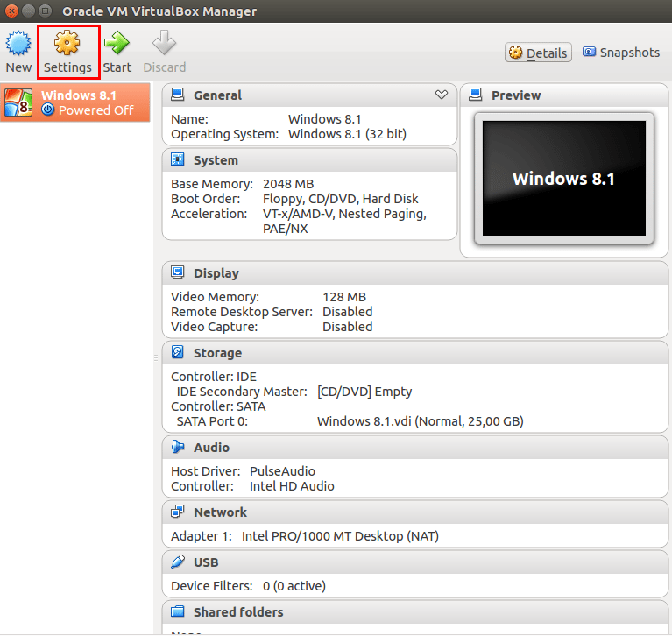Click the Remote Desktop Server 'Disabled' value
The width and height of the screenshot is (672, 636).
coord(348,312)
